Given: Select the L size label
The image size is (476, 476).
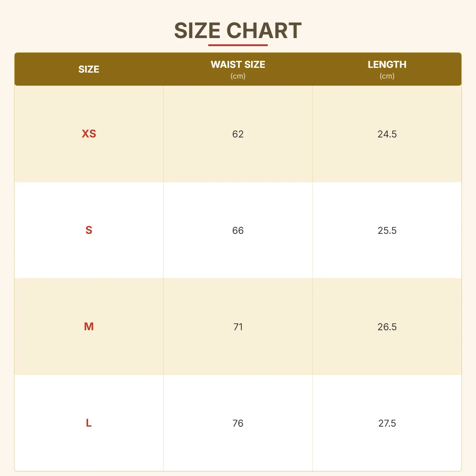Looking at the screenshot, I should 89,423.
